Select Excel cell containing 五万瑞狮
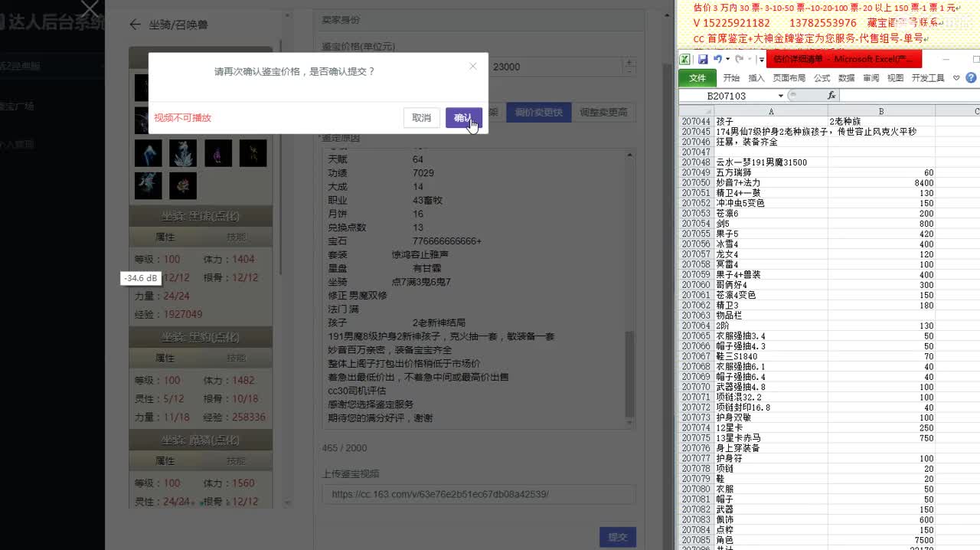This screenshot has height=550, width=980. click(770, 173)
